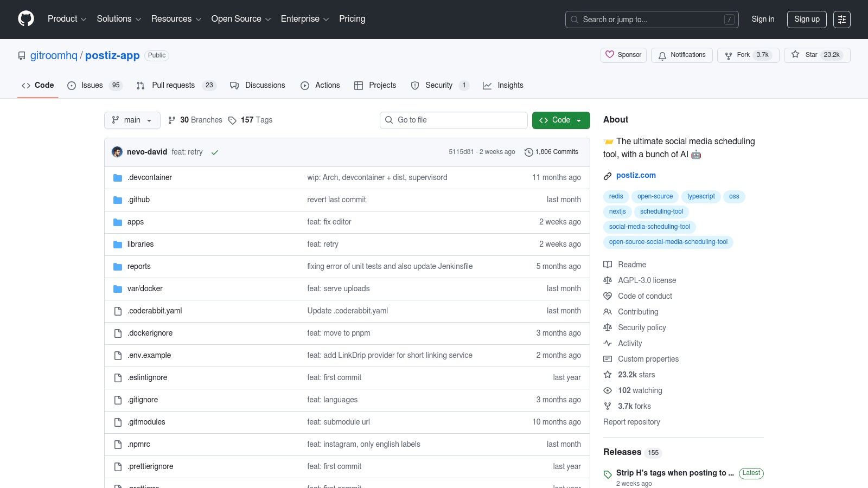This screenshot has width=868, height=488.
Task: View the 30 Branches link
Action: tap(195, 120)
